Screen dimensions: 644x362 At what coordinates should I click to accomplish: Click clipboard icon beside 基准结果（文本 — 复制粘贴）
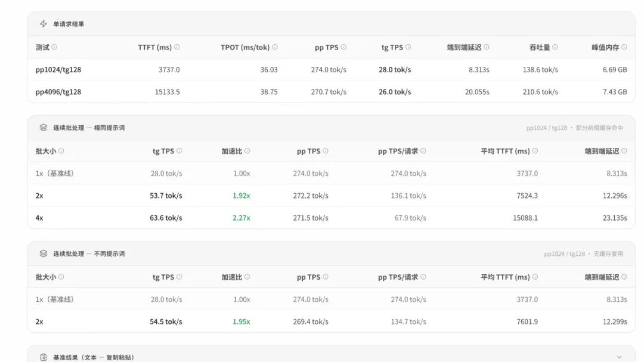click(44, 357)
